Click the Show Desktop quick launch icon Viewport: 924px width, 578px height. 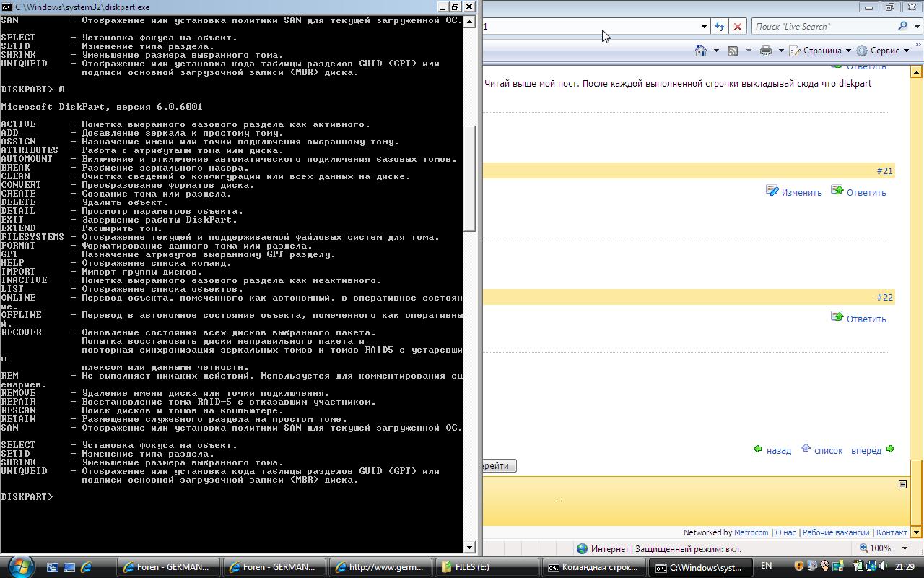click(x=53, y=567)
